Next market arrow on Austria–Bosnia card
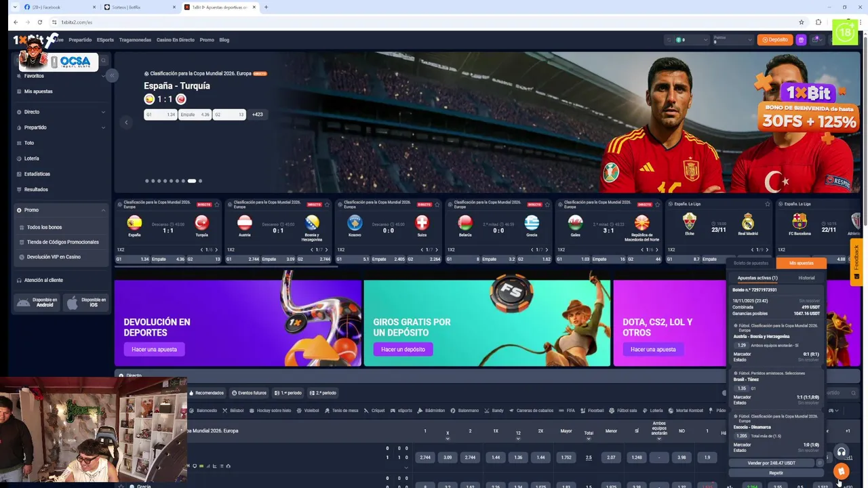 click(326, 249)
